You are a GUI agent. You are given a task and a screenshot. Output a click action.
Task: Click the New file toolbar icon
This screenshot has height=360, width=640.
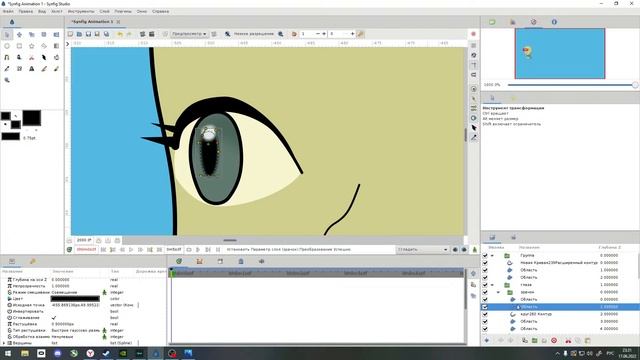tap(70, 34)
